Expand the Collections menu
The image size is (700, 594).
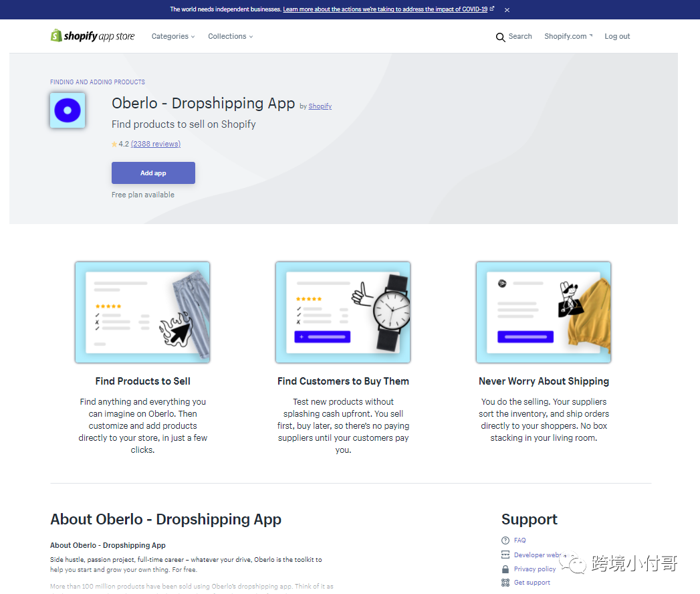[x=231, y=36]
